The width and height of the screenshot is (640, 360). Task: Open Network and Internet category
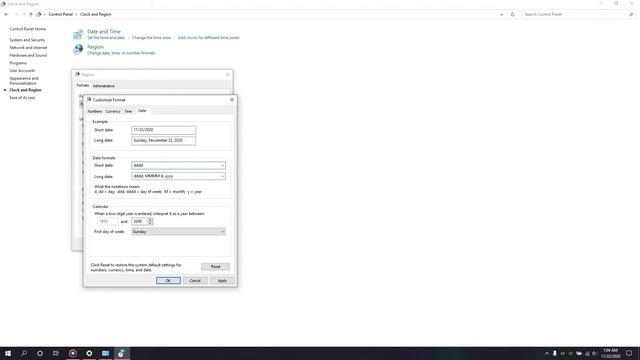click(28, 48)
